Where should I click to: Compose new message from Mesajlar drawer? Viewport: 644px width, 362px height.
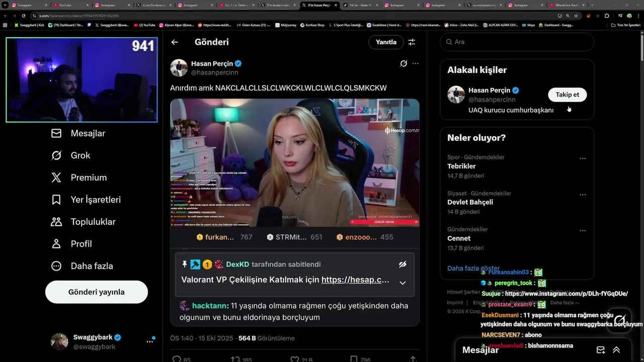(600, 350)
